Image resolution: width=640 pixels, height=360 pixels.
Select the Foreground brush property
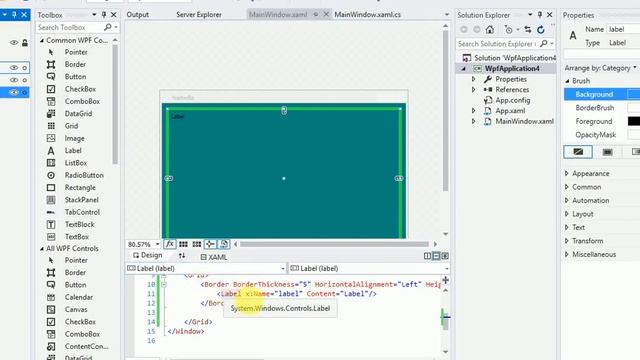coord(593,121)
